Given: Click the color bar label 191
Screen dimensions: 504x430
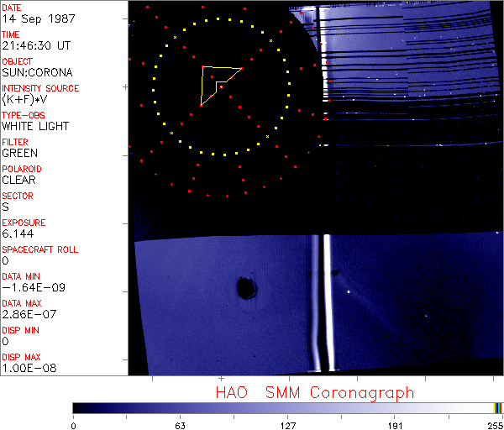Looking at the screenshot, I should (x=394, y=425).
